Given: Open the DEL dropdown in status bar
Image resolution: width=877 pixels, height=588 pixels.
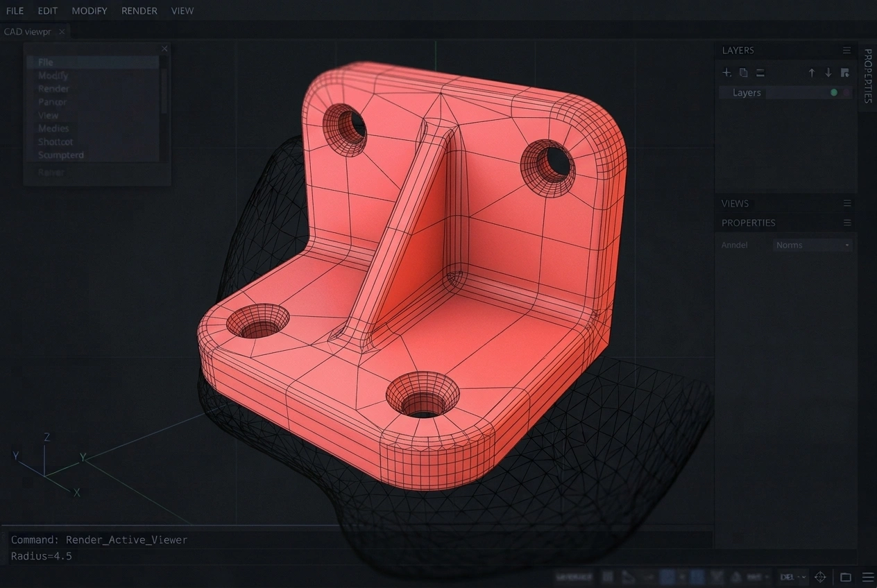Looking at the screenshot, I should pos(793,577).
